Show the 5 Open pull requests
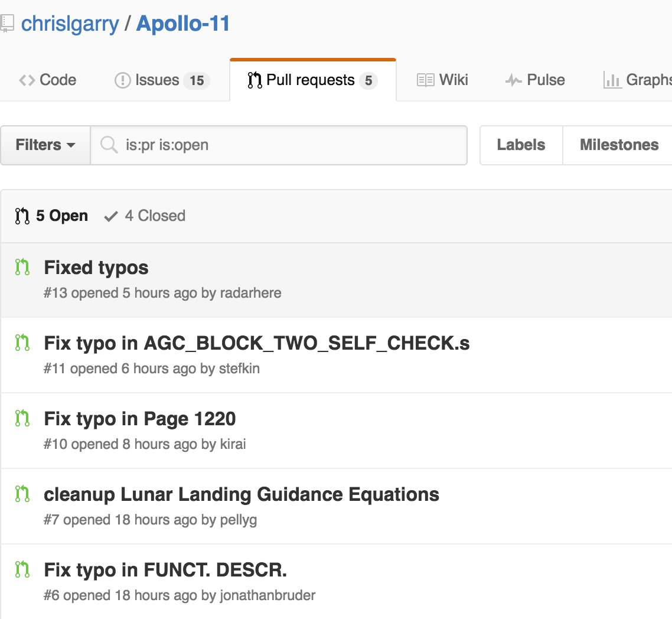 point(51,216)
